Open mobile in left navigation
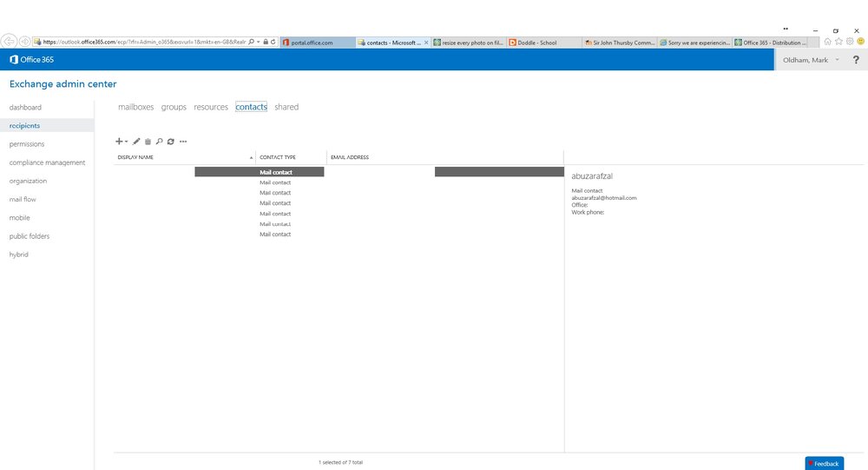 pos(19,218)
